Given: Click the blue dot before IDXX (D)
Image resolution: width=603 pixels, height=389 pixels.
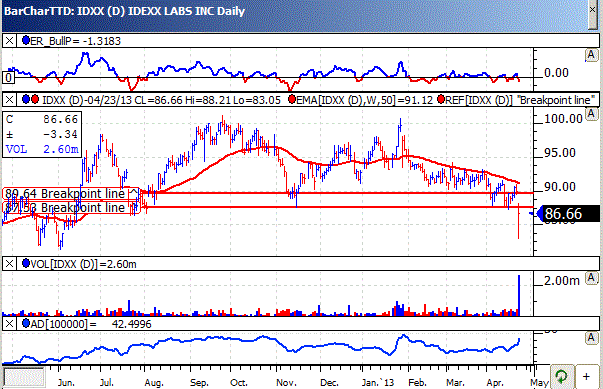Looking at the screenshot, I should [x=26, y=100].
